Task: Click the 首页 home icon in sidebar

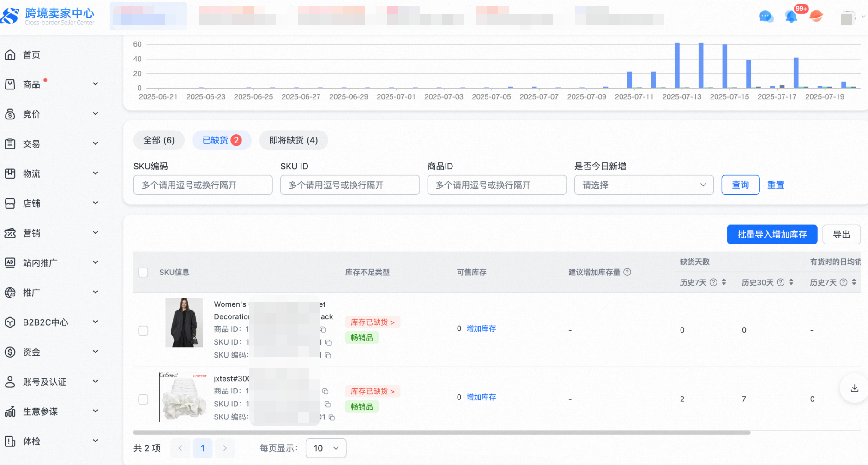Action: coord(10,55)
